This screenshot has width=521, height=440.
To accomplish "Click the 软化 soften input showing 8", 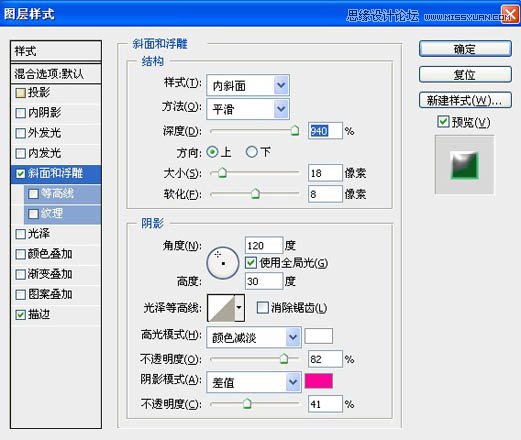I will tap(325, 194).
